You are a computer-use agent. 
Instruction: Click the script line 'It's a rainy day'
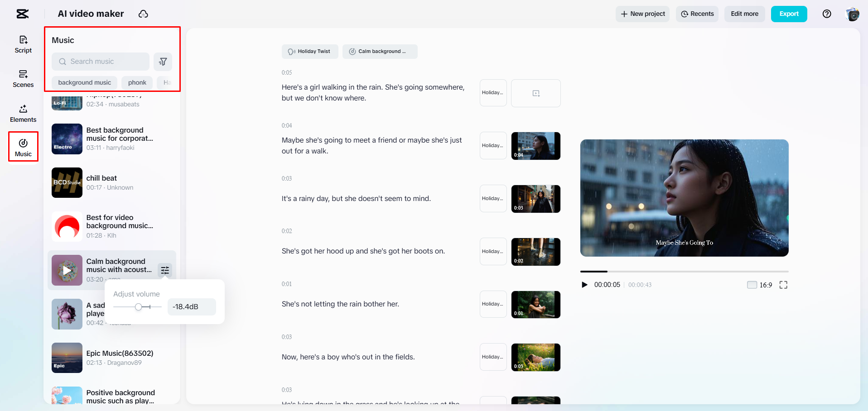pos(356,199)
